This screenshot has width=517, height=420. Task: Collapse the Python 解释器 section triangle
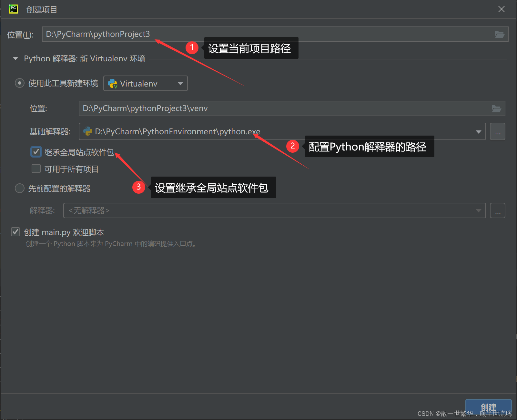click(x=15, y=59)
